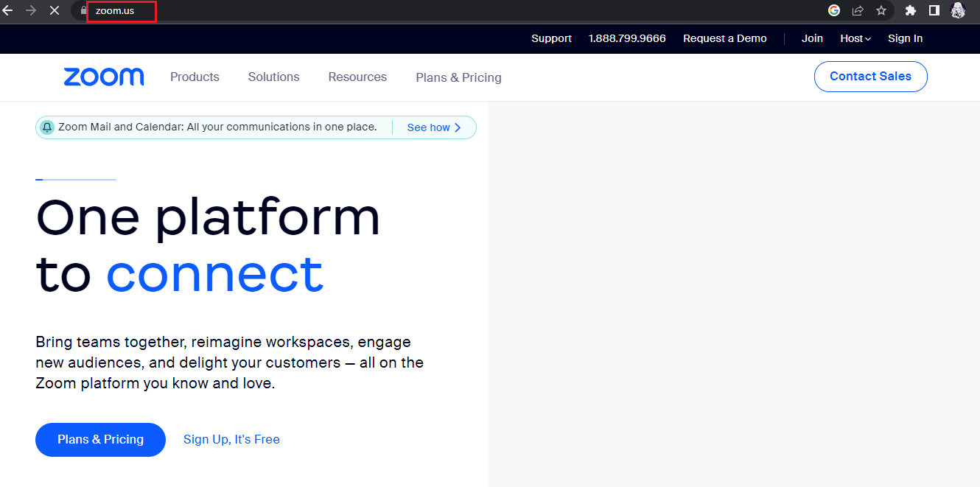Open Plans & Pricing in navigation bar

(x=458, y=77)
